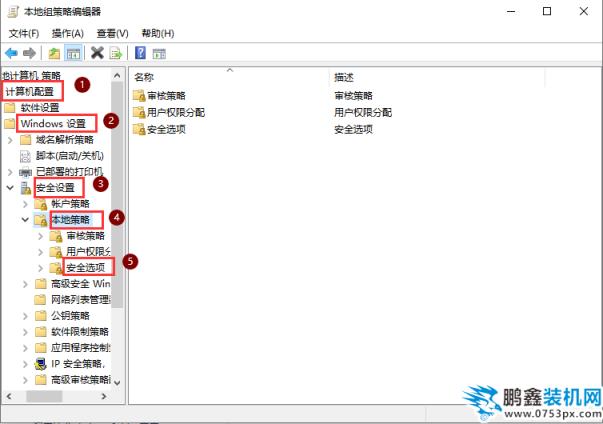603x424 pixels.
Task: Click the Export list toolbar icon
Action: pos(115,53)
